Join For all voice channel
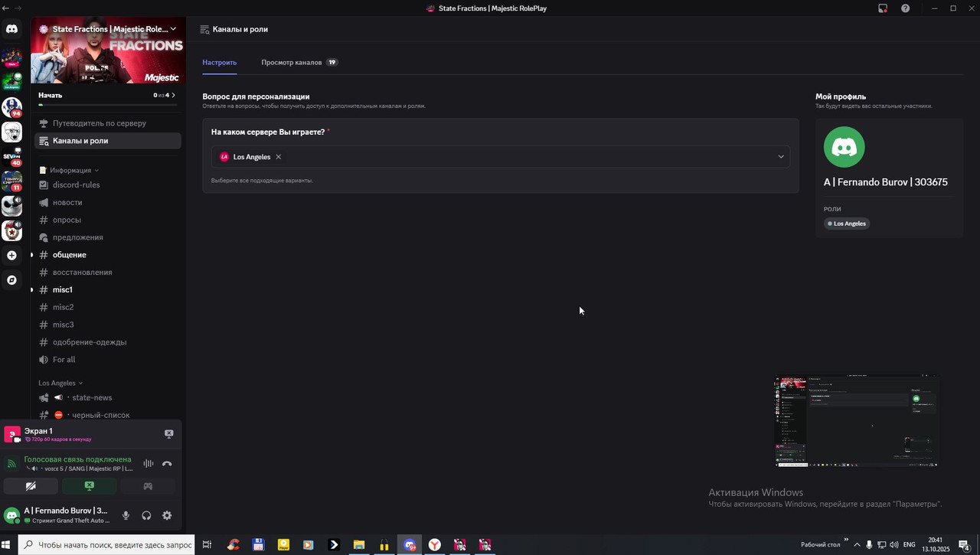 [x=107, y=360]
